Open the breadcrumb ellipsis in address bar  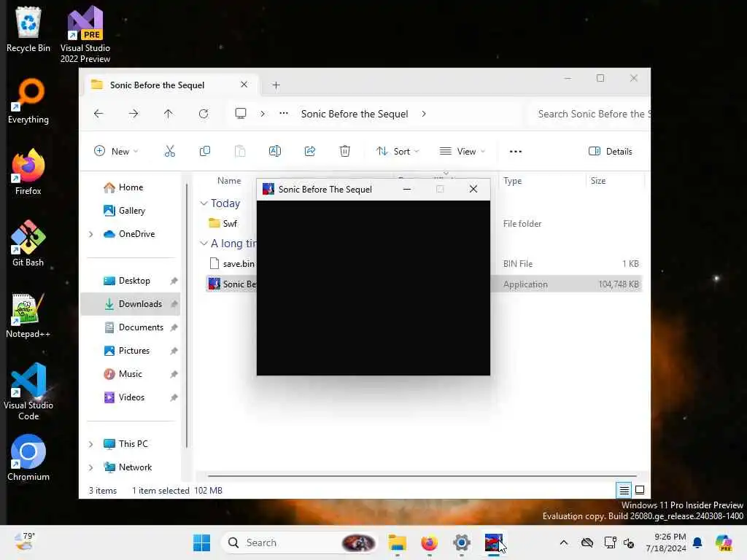(284, 113)
